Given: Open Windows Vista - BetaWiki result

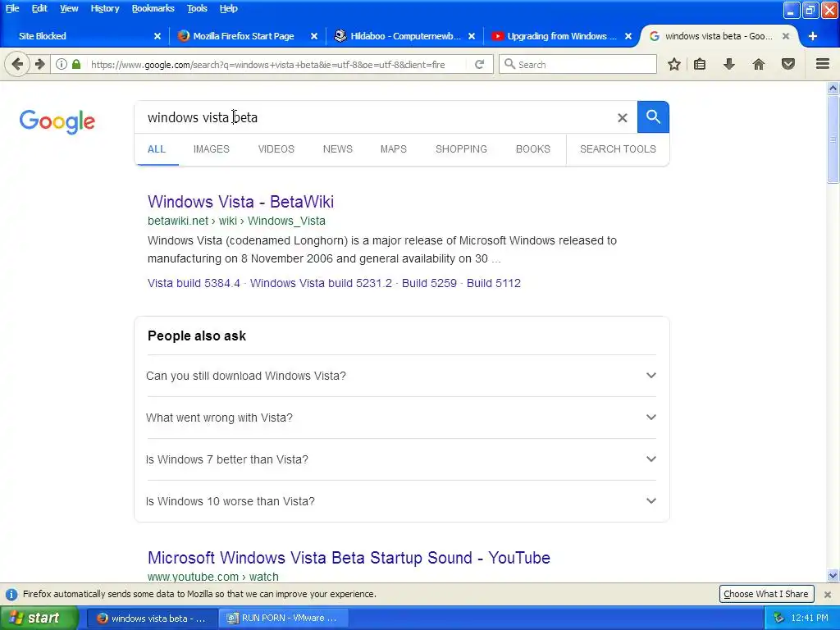Looking at the screenshot, I should tap(240, 202).
